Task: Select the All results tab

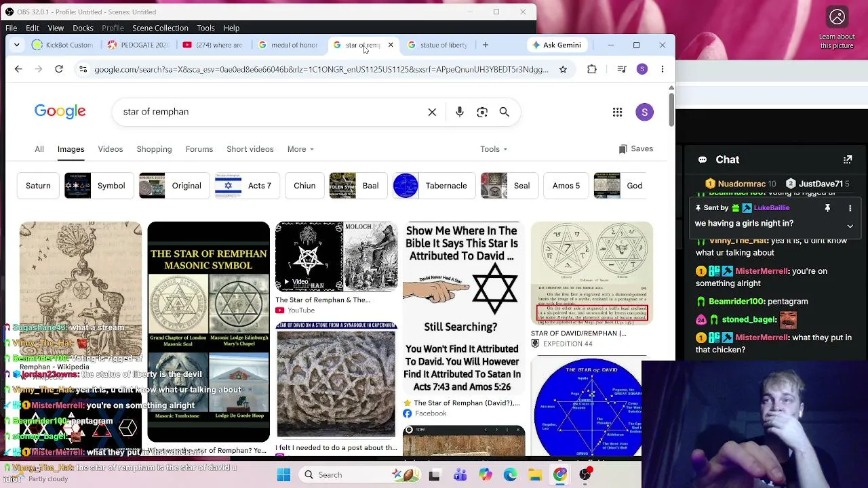Action: pos(39,149)
